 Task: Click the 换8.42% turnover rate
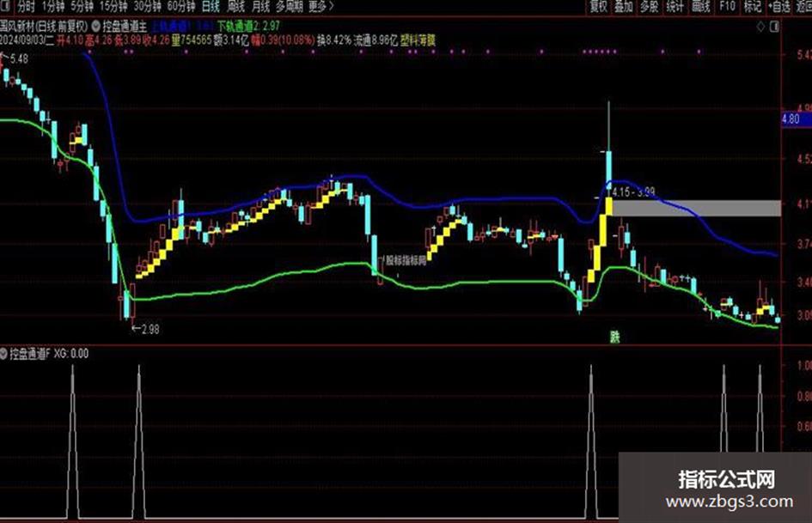tap(334, 40)
